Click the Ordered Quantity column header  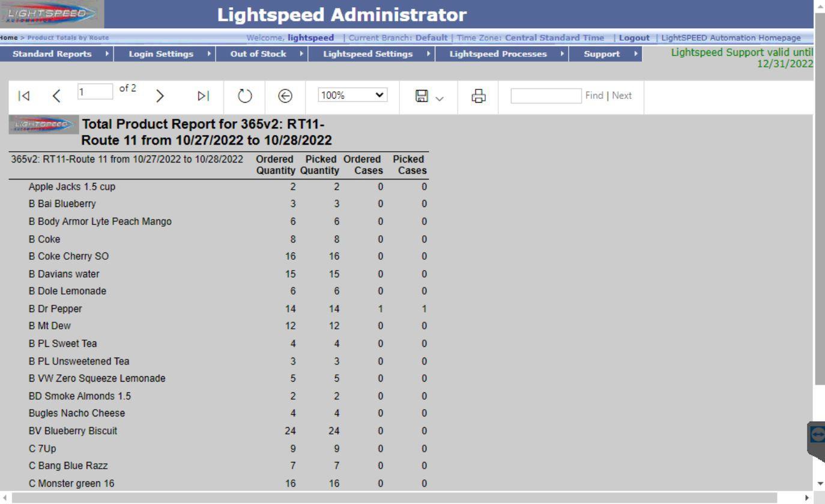click(276, 165)
